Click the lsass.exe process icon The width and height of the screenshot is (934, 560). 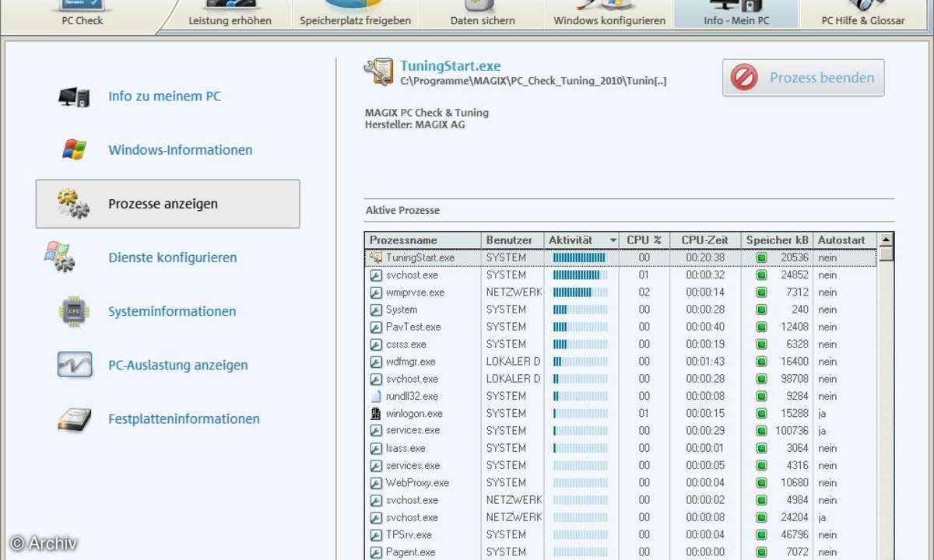click(376, 448)
